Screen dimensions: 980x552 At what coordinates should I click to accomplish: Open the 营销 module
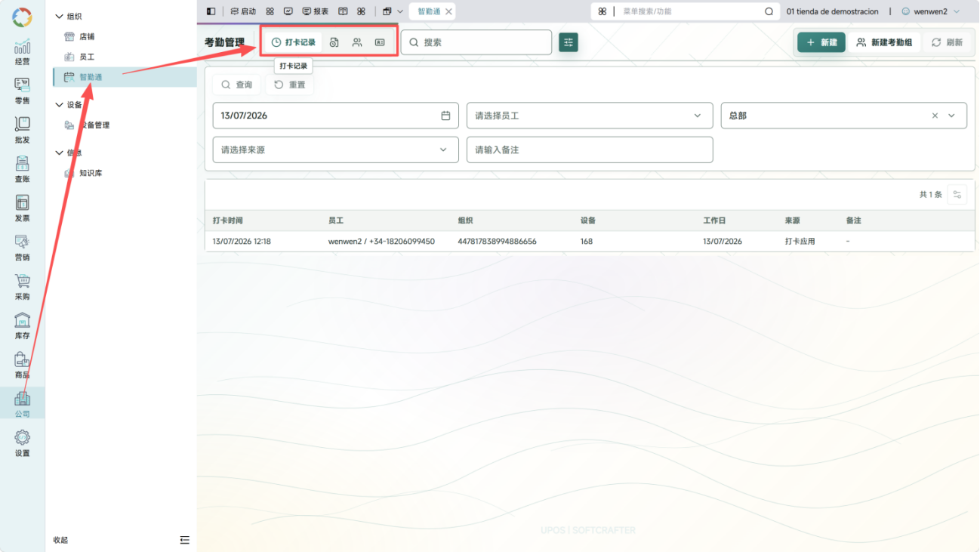[22, 248]
